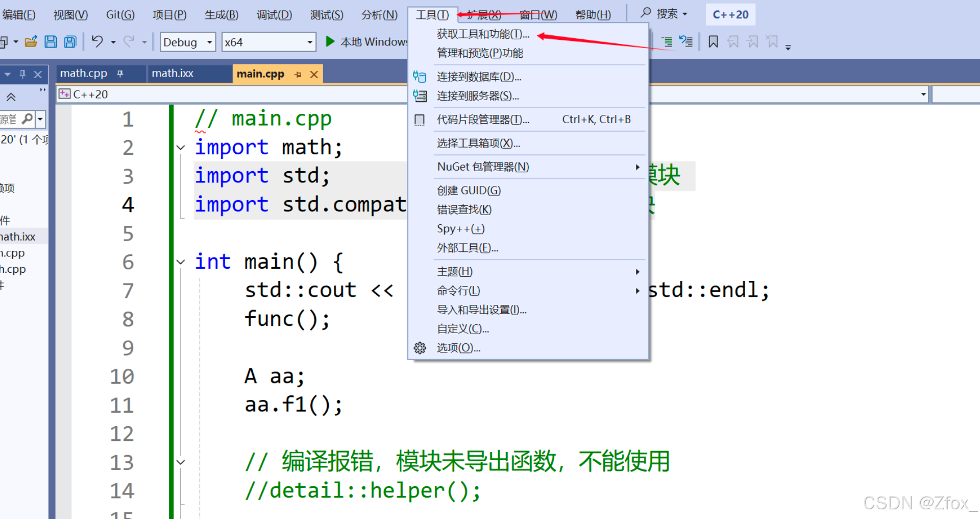
Task: Toggle a bookmark on the current line
Action: pos(713,41)
